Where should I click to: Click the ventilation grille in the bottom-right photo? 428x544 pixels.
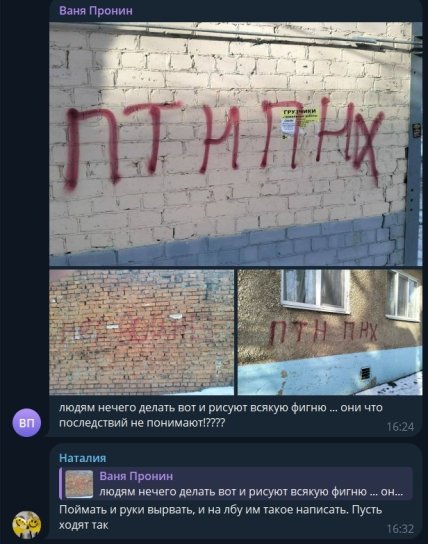pyautogui.click(x=365, y=373)
